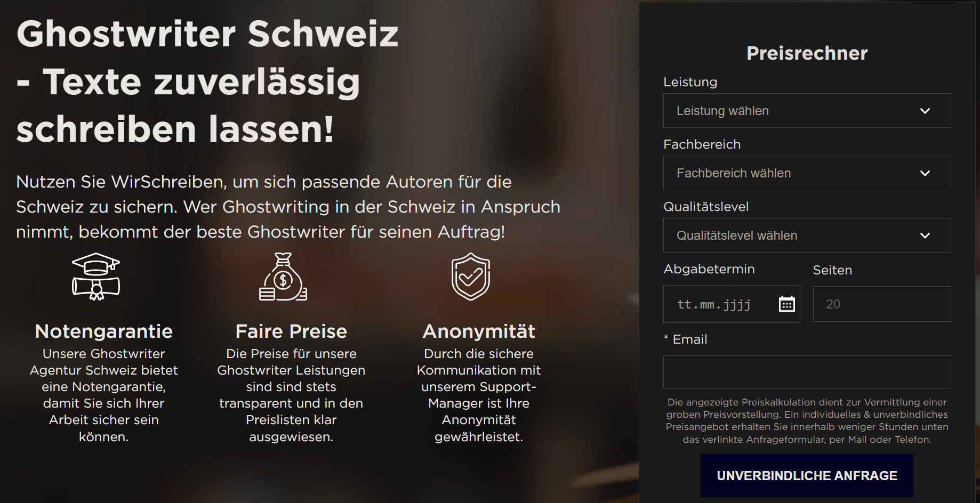Viewport: 980px width, 503px height.
Task: Click the Seiten number field
Action: click(882, 304)
